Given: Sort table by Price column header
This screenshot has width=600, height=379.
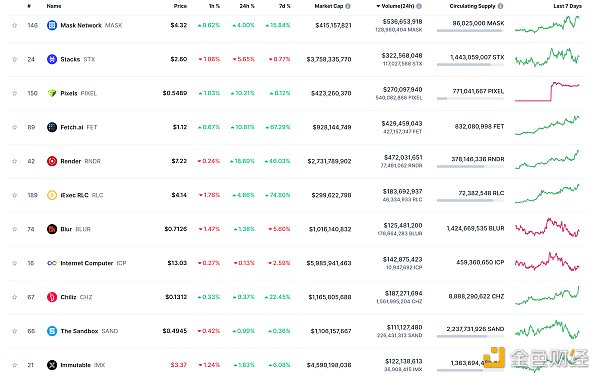Looking at the screenshot, I should click(180, 6).
